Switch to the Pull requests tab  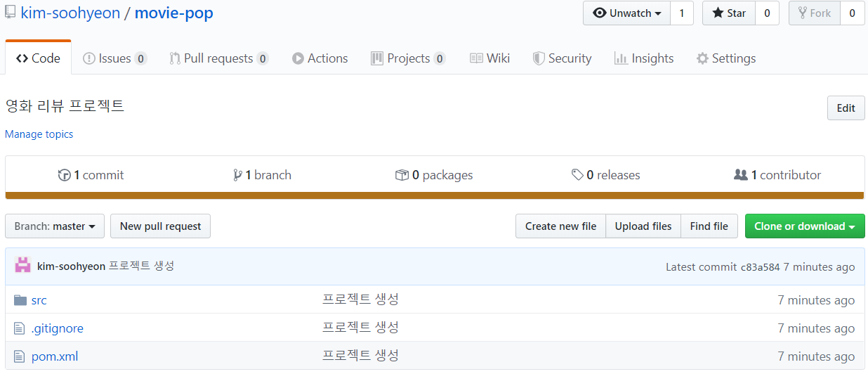tap(218, 58)
